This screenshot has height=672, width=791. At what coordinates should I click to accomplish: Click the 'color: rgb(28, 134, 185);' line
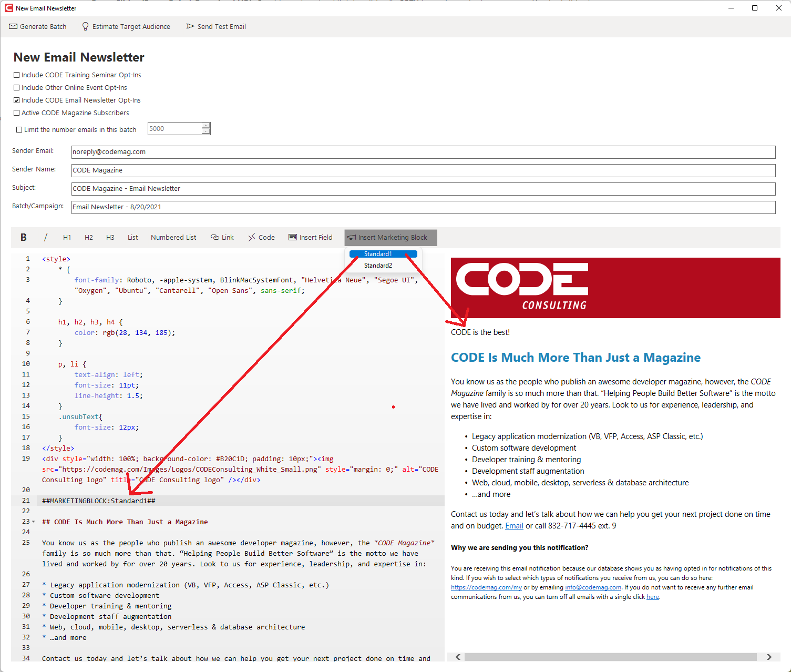point(125,333)
